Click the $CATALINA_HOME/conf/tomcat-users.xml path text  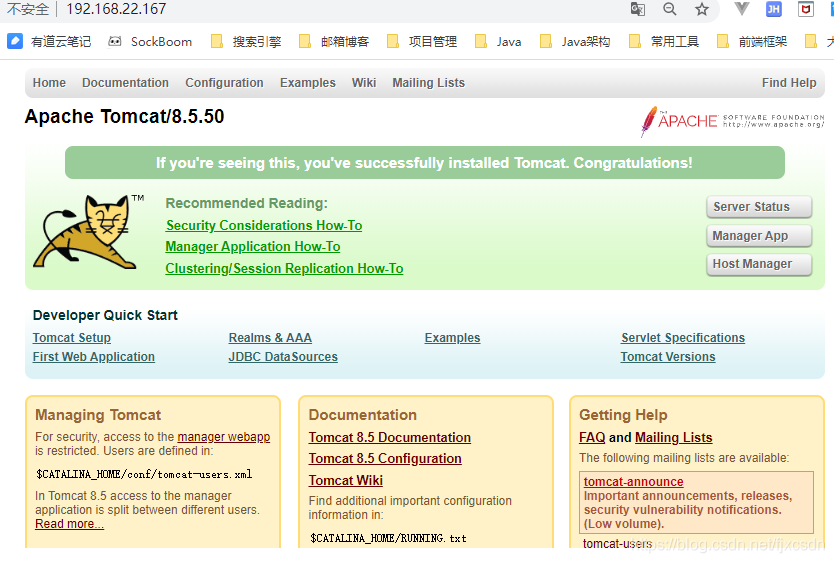144,474
